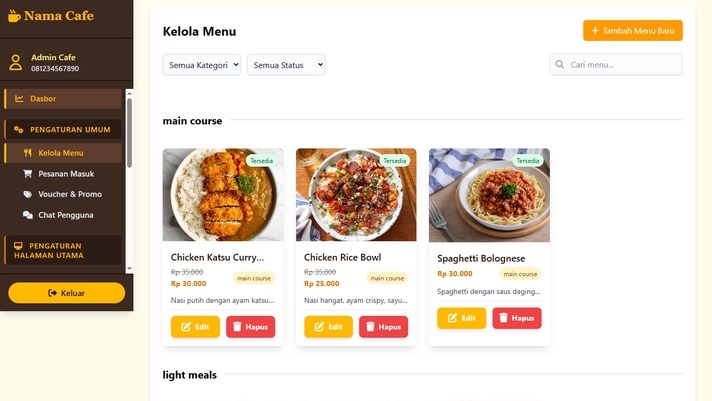This screenshot has height=401, width=712.
Task: Edit the Chicken Katsu Curry item
Action: pyautogui.click(x=195, y=327)
